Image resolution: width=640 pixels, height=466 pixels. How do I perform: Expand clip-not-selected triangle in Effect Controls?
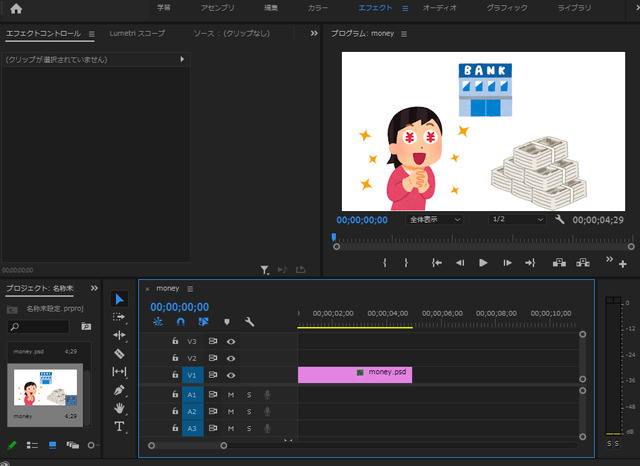pos(182,59)
